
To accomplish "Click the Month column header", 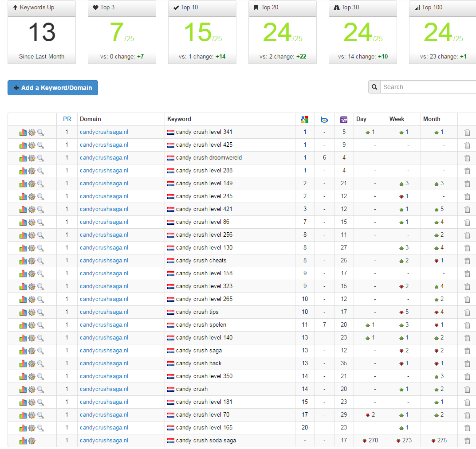I will click(432, 119).
